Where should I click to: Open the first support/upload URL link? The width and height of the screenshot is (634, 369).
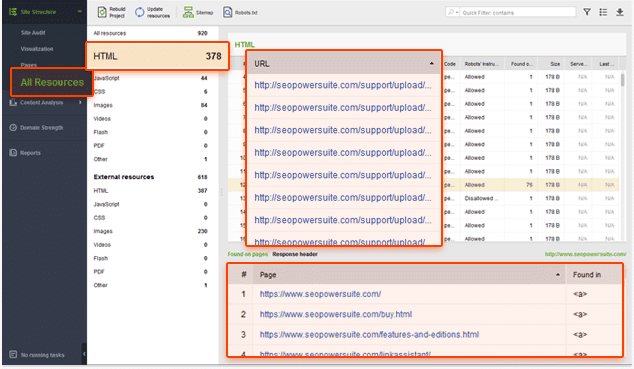342,85
